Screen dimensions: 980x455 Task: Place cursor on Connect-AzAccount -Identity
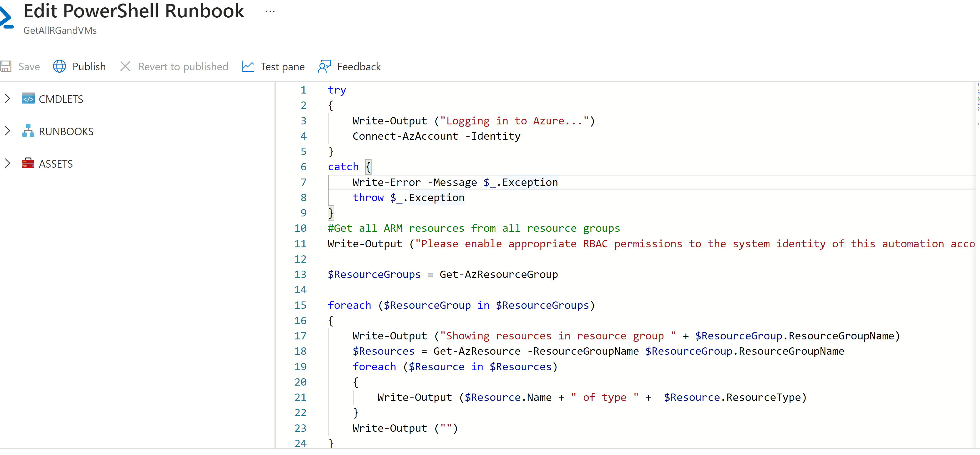(436, 136)
